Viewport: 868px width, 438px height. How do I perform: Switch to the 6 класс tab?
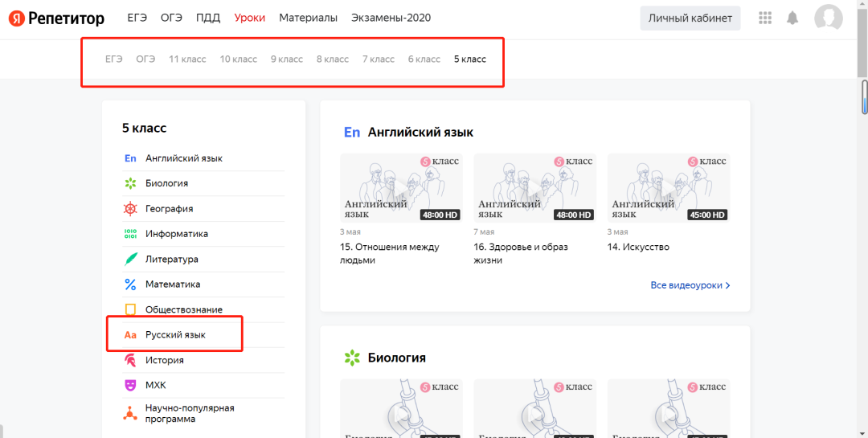pos(424,59)
